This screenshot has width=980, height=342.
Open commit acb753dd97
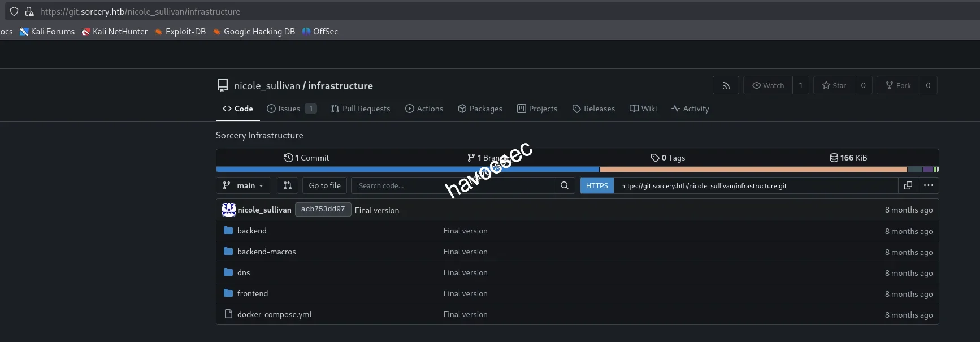tap(323, 210)
